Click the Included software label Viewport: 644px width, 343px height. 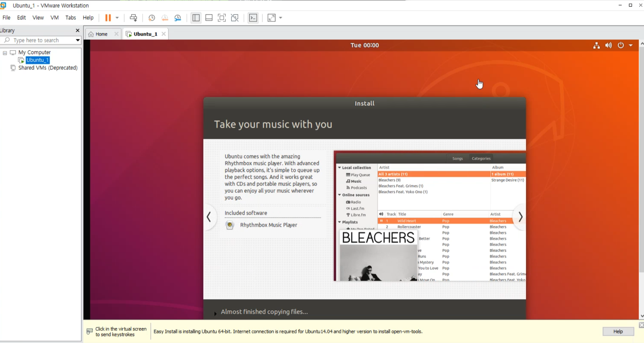[246, 213]
